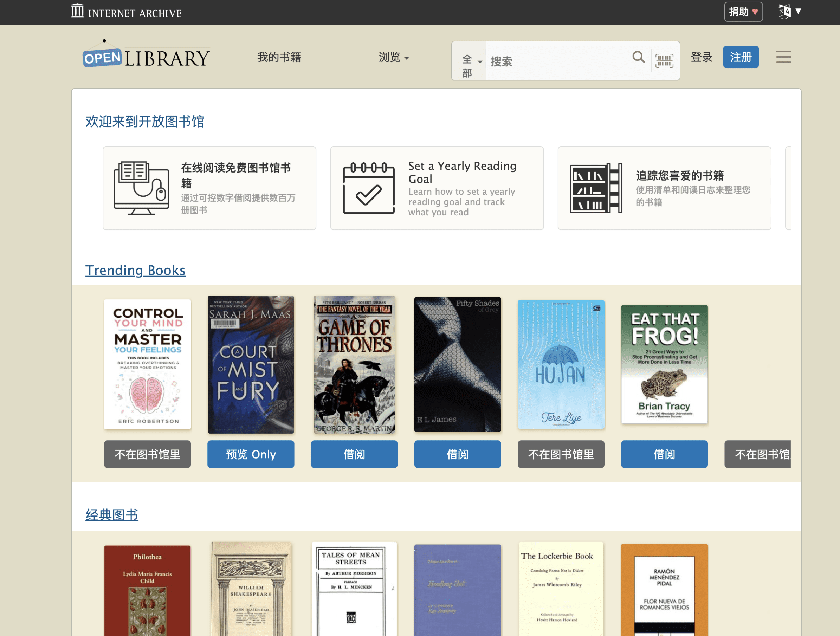Click the 注册 register button
Screen dimensions: 840x636
click(741, 56)
